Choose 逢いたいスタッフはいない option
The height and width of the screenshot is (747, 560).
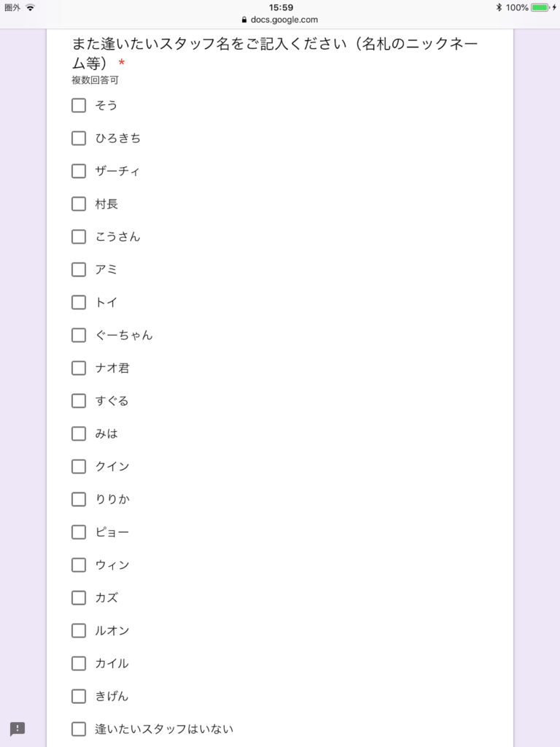point(79,729)
